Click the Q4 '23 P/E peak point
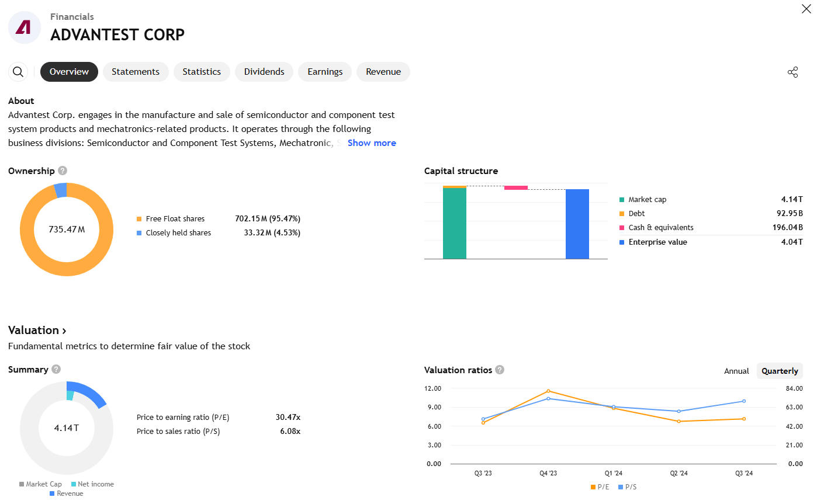The width and height of the screenshot is (817, 504). click(548, 391)
